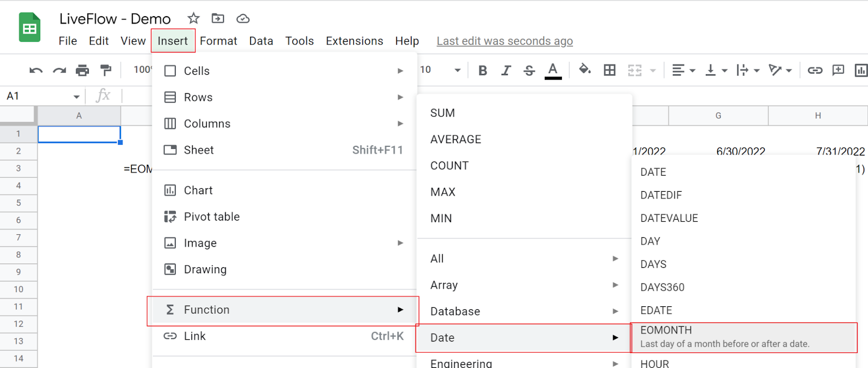Click the insert comment toolbar icon
The width and height of the screenshot is (868, 368).
point(838,70)
